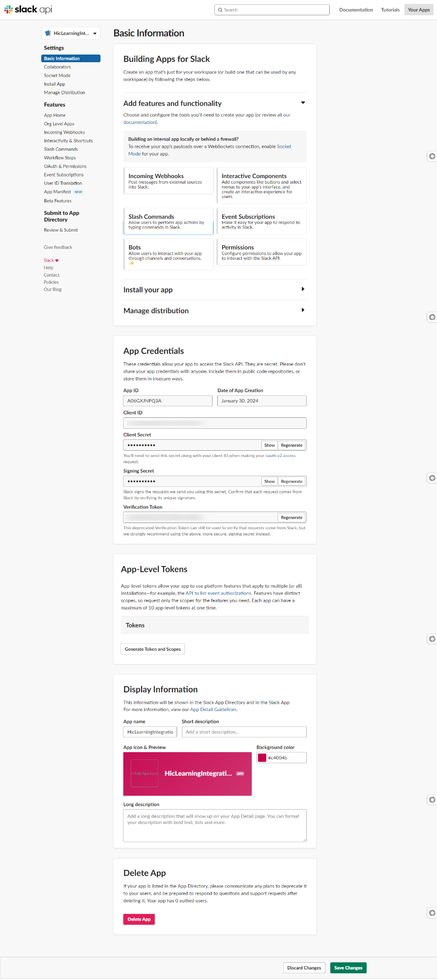437x980 pixels.
Task: Open Org Level Apps page
Action: (59, 124)
